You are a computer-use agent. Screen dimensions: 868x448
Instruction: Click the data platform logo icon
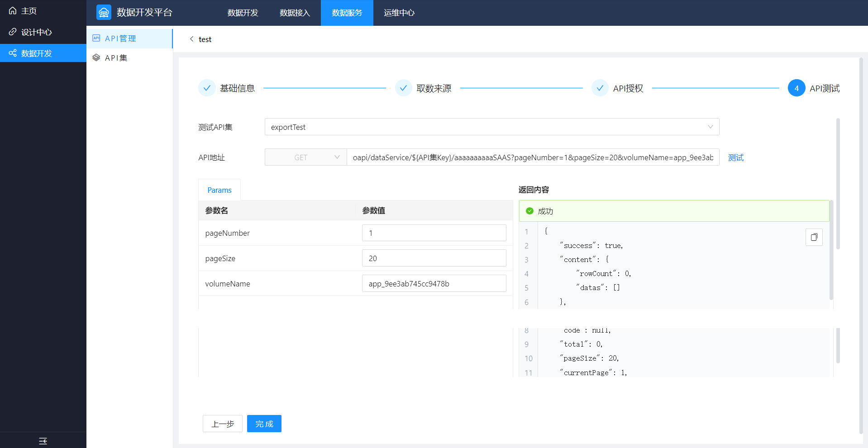tap(104, 13)
